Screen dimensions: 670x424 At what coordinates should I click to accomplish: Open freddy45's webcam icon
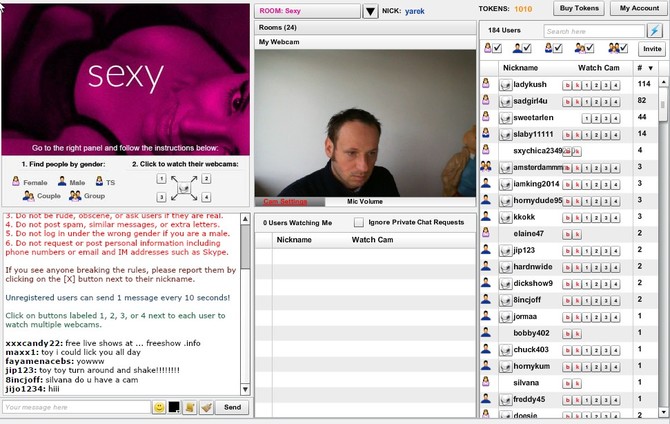click(x=505, y=400)
